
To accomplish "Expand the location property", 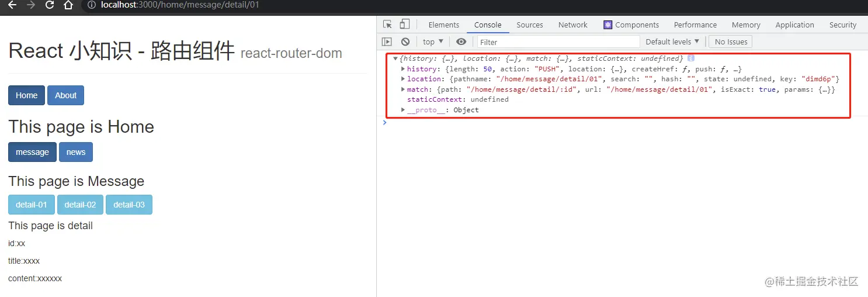I will tap(403, 79).
